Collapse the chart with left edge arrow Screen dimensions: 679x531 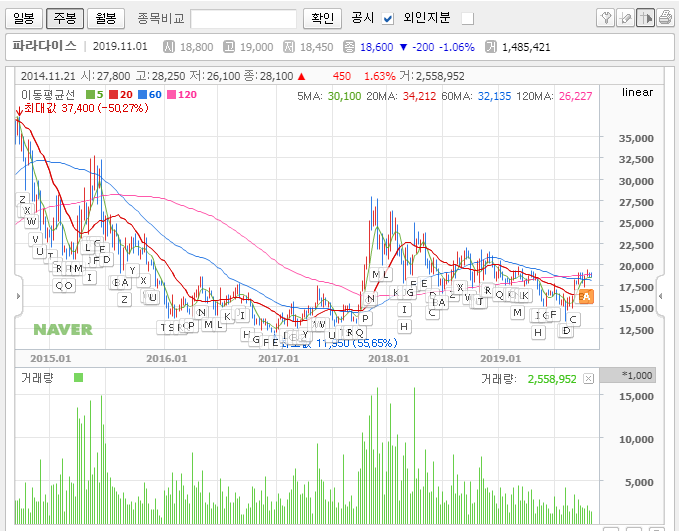click(18, 296)
